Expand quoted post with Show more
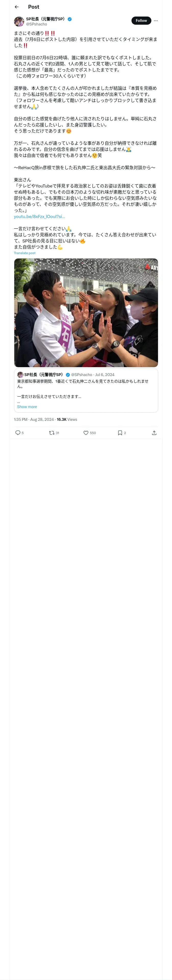This screenshot has width=172, height=980. (x=27, y=407)
